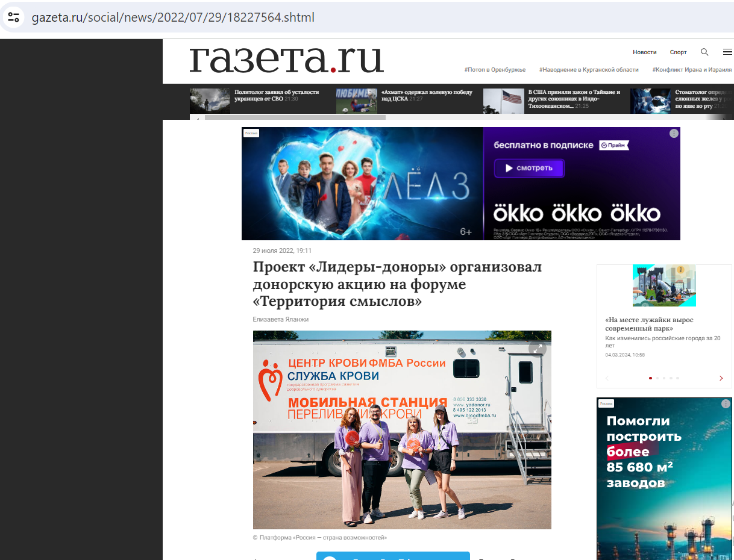Click the browser site information icon
734x560 pixels.
click(x=13, y=17)
